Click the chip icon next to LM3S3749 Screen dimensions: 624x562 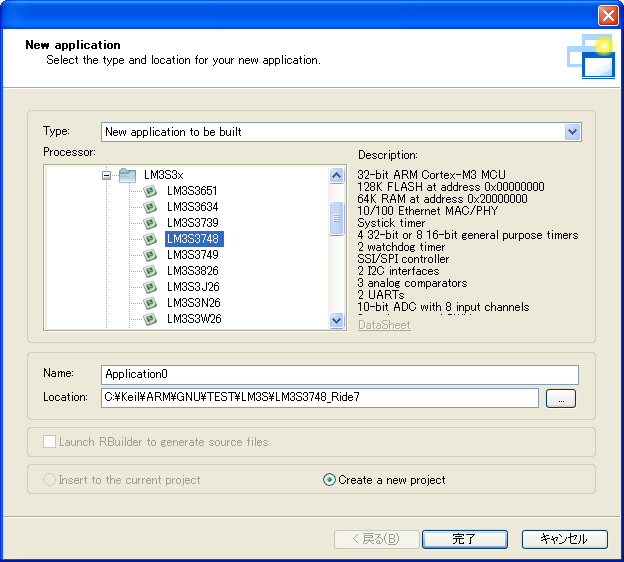(x=150, y=255)
